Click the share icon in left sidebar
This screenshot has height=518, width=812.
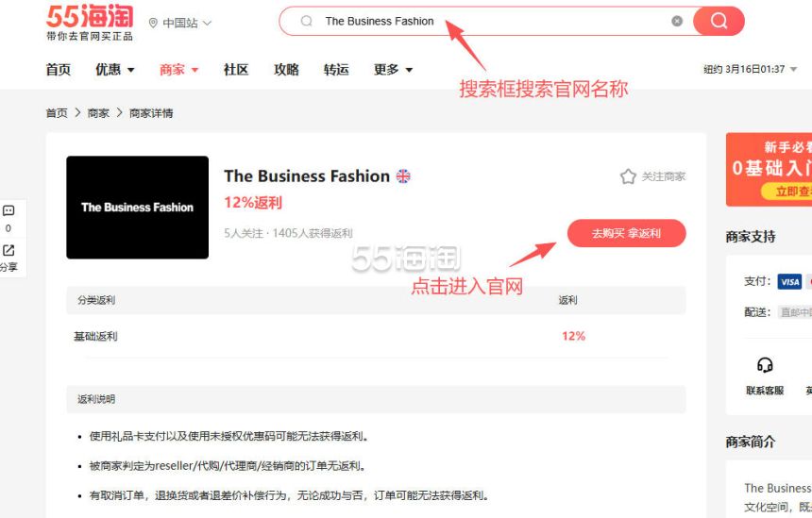(8, 251)
